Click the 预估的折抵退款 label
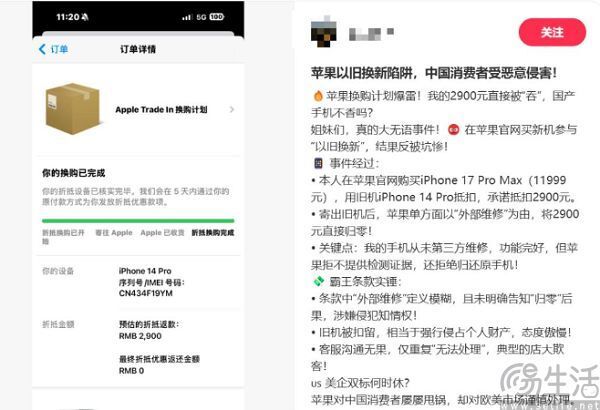The height and width of the screenshot is (410, 600). tap(149, 324)
